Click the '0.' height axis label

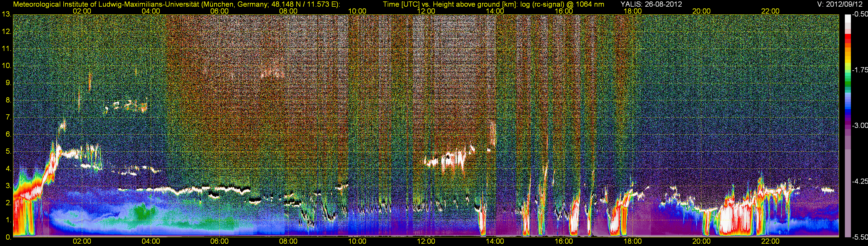tap(8, 237)
